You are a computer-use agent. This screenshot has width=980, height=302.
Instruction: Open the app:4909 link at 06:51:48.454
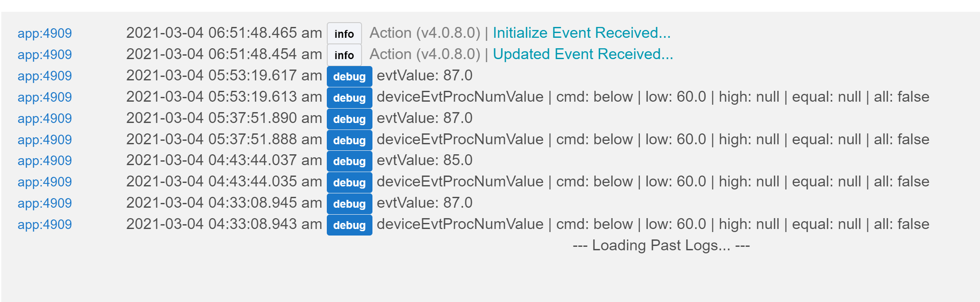[x=44, y=55]
